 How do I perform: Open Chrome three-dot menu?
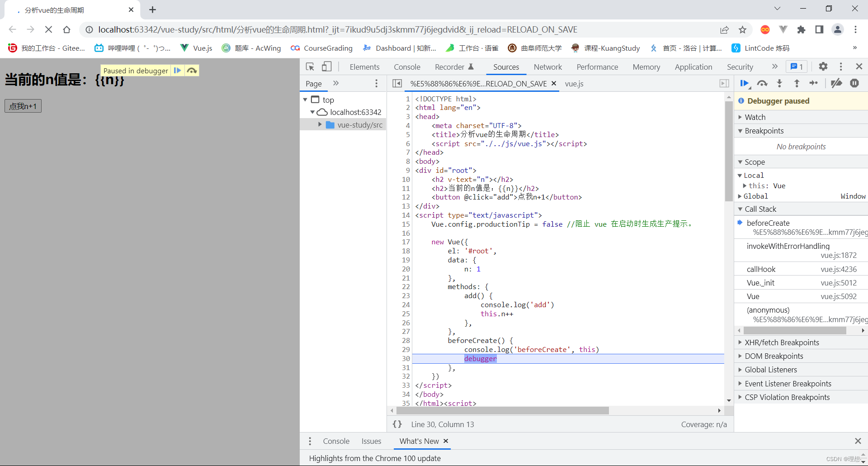pos(855,29)
